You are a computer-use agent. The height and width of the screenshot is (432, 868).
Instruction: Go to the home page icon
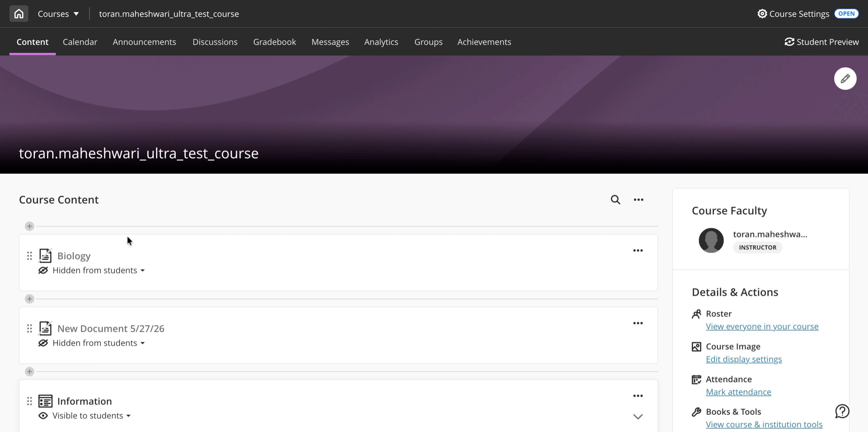click(x=19, y=14)
